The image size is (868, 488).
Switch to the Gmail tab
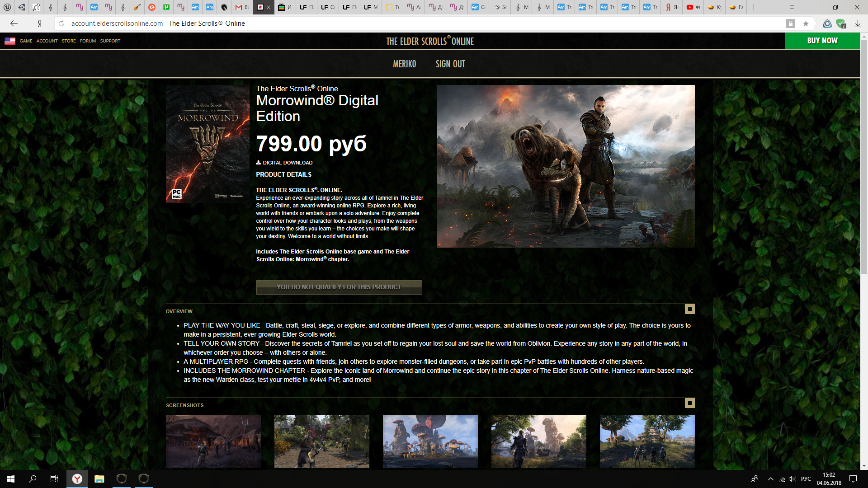coord(242,7)
